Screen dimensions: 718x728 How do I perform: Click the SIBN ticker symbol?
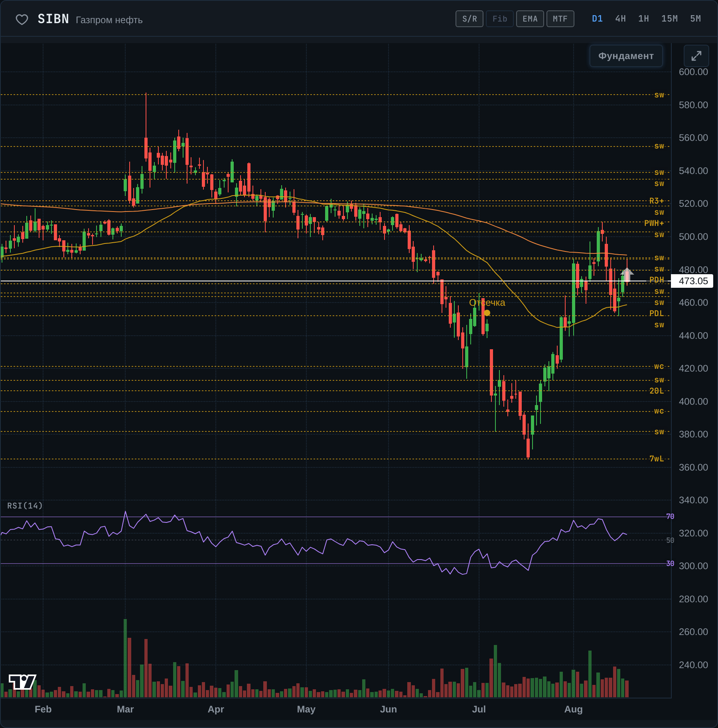tap(53, 19)
